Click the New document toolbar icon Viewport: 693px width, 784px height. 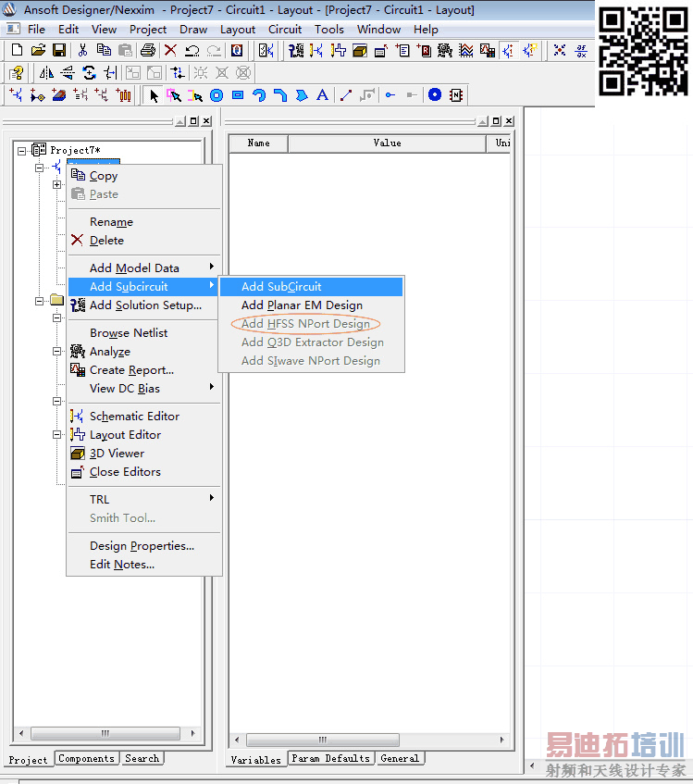click(17, 50)
